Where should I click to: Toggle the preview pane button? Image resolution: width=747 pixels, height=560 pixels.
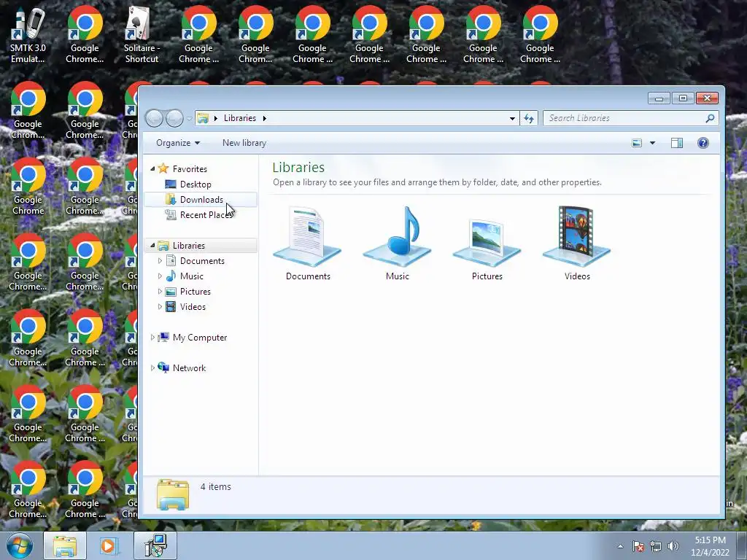676,143
